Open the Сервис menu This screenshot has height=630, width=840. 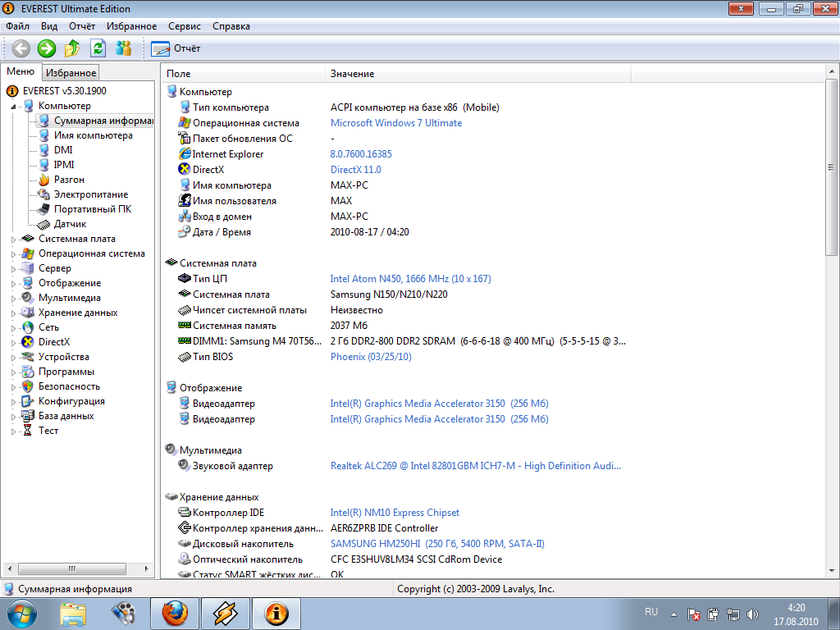(x=185, y=26)
